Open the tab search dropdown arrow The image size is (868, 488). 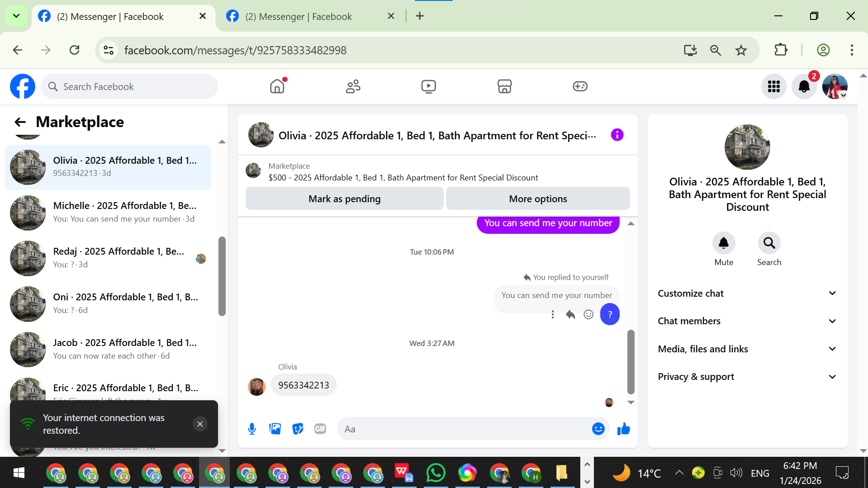[16, 16]
